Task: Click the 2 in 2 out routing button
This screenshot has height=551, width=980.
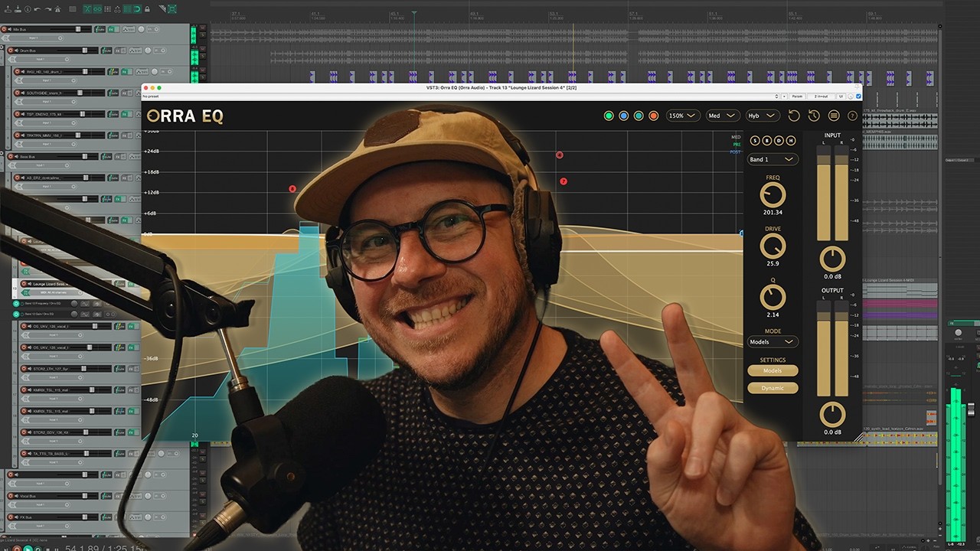Action: pyautogui.click(x=821, y=96)
